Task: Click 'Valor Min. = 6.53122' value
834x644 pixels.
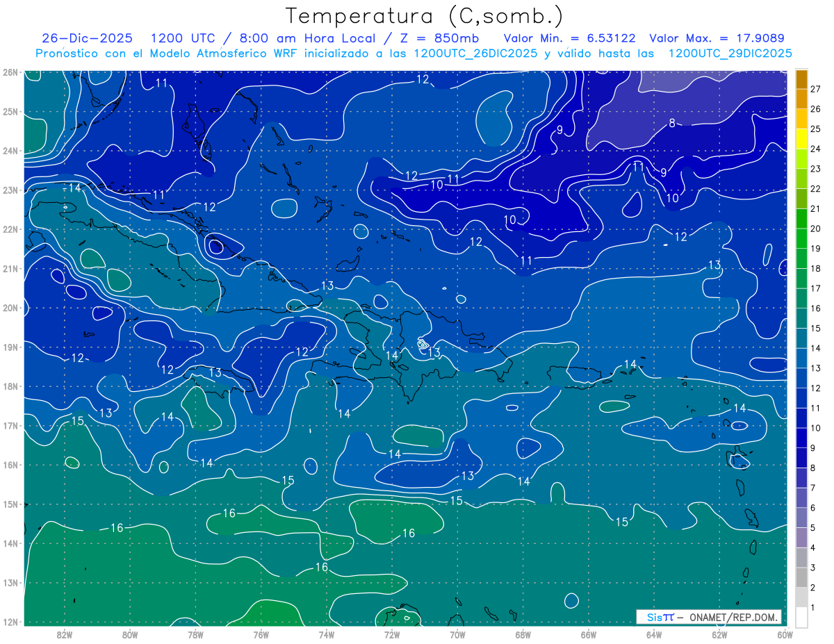Action: pos(569,38)
